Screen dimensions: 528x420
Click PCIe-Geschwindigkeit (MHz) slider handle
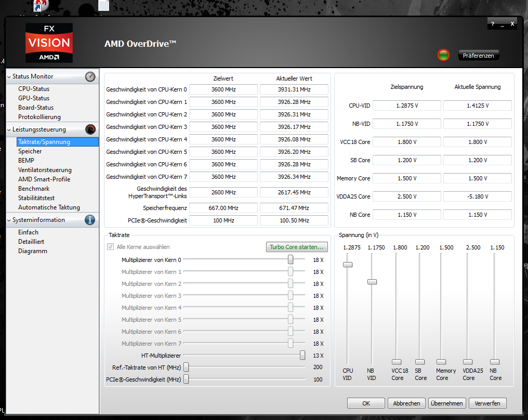(186, 379)
